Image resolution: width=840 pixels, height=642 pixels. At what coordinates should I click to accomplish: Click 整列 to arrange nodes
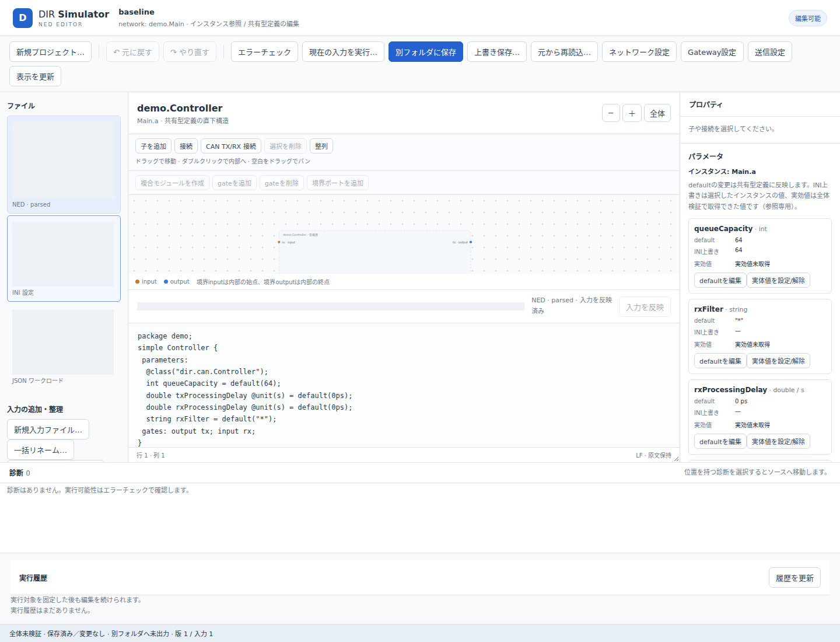click(x=321, y=146)
